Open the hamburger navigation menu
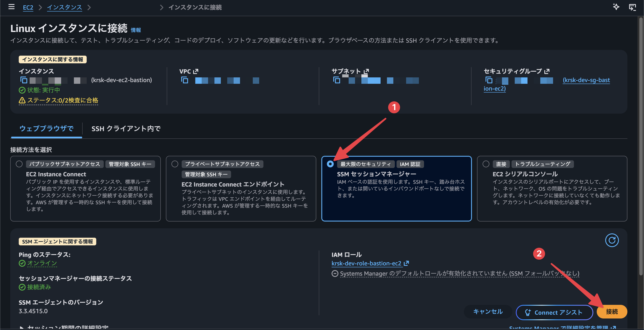Screen dimensions: 644x330 tap(11, 7)
